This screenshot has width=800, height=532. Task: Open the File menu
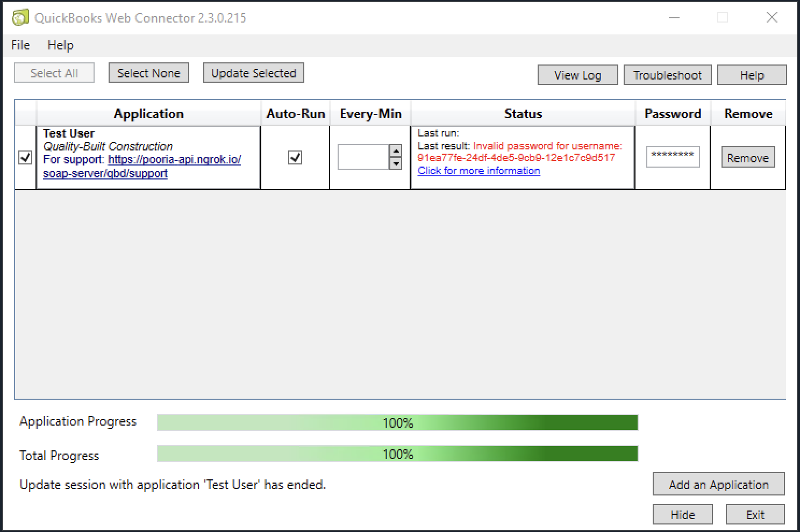(20, 45)
